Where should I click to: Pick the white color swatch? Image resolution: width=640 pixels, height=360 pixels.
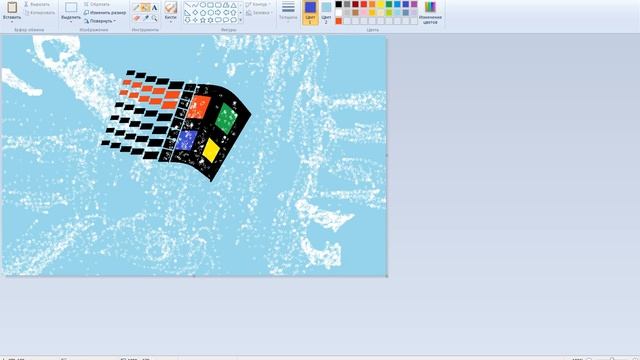click(339, 13)
